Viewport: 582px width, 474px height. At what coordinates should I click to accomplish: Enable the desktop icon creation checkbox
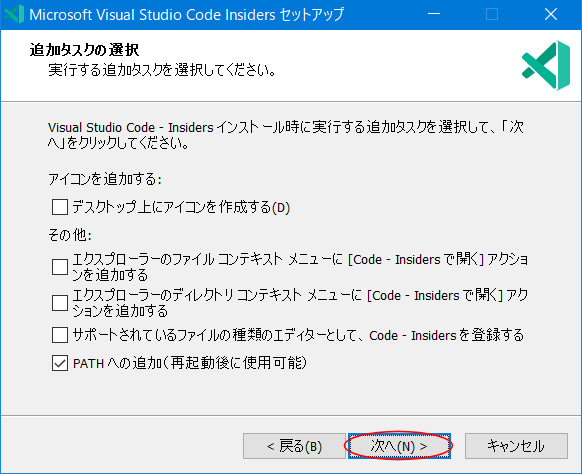[x=60, y=207]
